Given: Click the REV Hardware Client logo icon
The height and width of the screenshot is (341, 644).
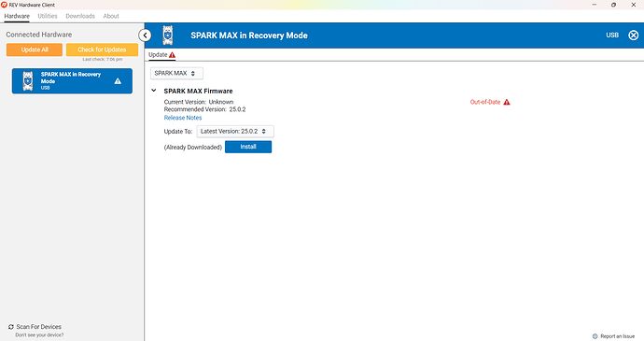Looking at the screenshot, I should coord(4,5).
